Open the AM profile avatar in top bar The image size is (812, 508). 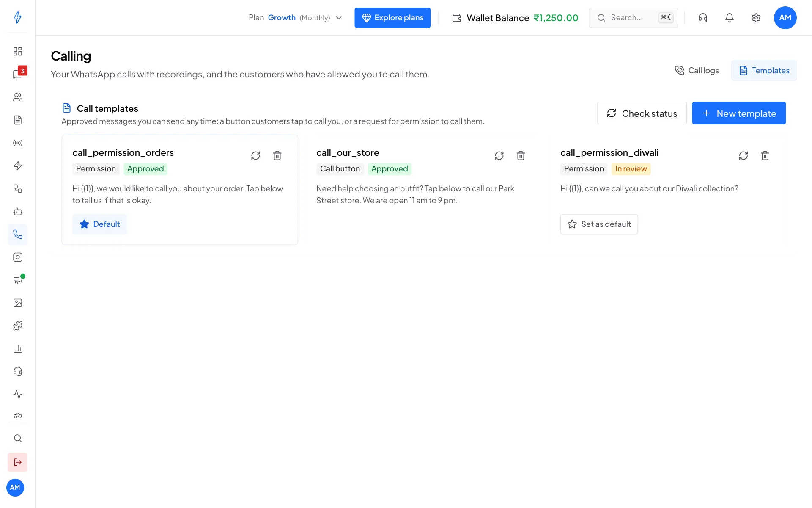[x=785, y=18]
